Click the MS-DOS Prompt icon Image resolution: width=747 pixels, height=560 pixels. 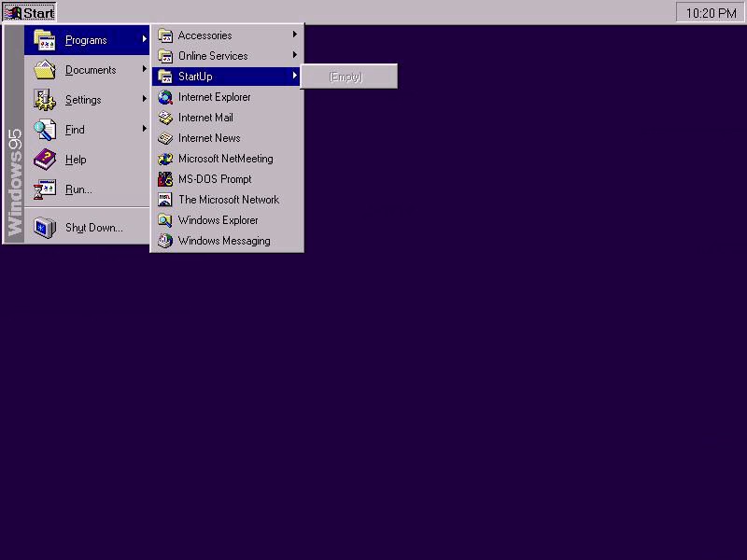coord(165,179)
